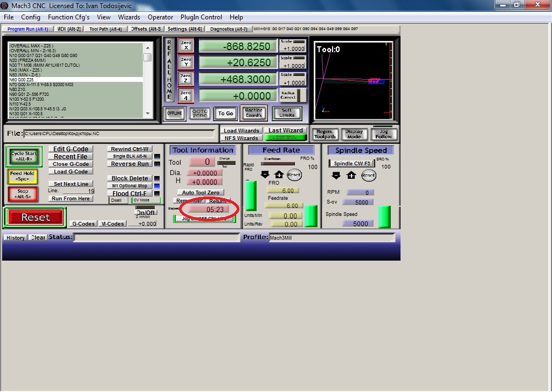
Task: Click the G-code list scroll down arrow
Action: (x=148, y=114)
